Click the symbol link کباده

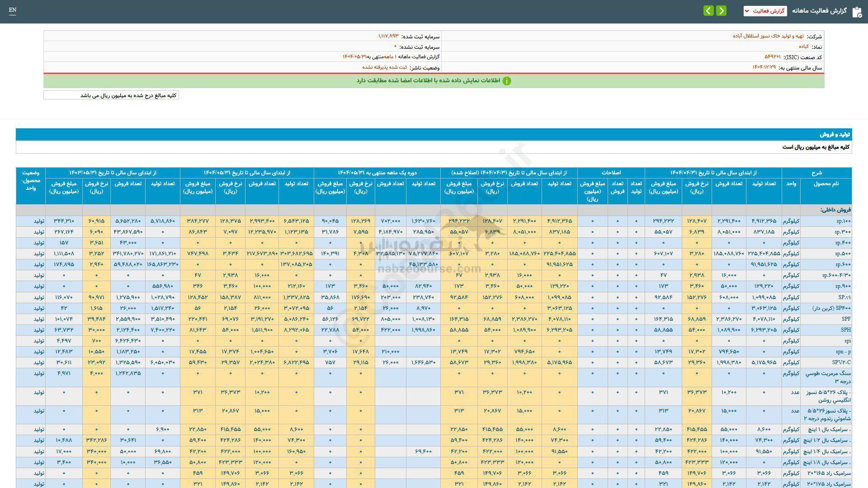click(x=803, y=47)
